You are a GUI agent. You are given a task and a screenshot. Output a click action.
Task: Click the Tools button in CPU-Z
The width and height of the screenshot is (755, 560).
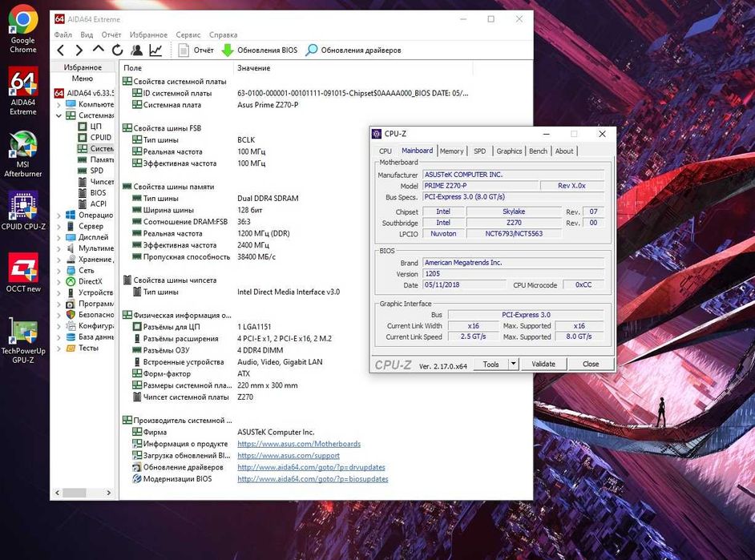491,364
